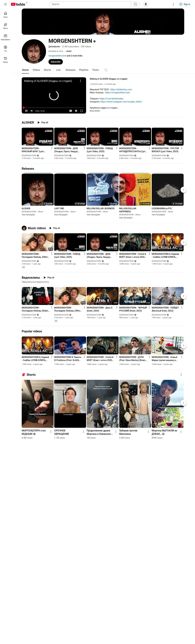Screen dimensions: 195x644
Task: Play the ЧЕРНЫЙ РУССКИЙ video thumbnail
Action: click(135, 296)
